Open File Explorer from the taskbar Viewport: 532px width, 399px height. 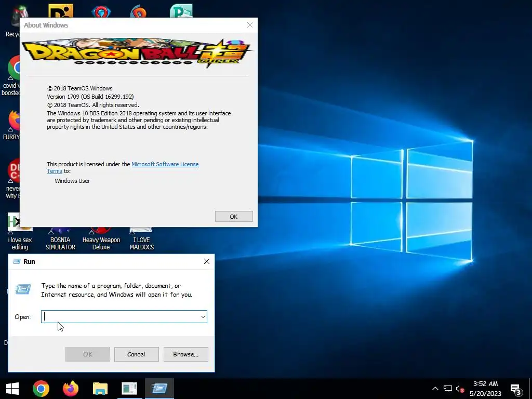tap(100, 389)
